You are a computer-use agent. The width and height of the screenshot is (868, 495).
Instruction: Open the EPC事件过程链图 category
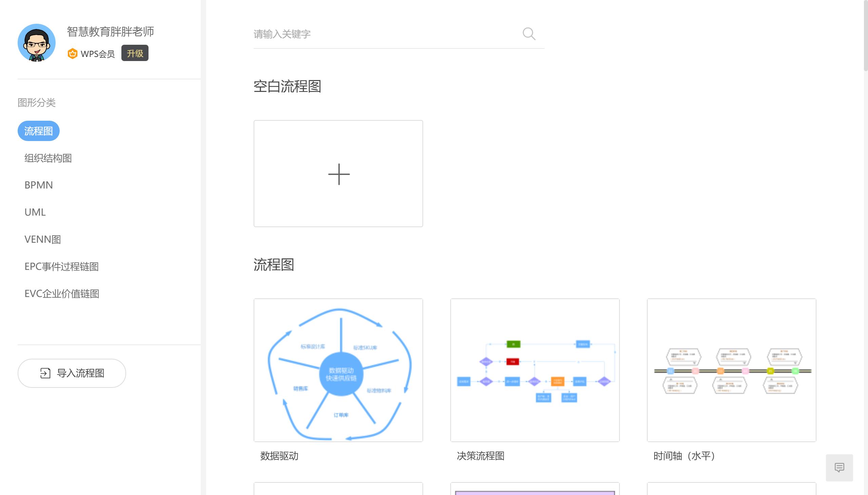coord(61,267)
